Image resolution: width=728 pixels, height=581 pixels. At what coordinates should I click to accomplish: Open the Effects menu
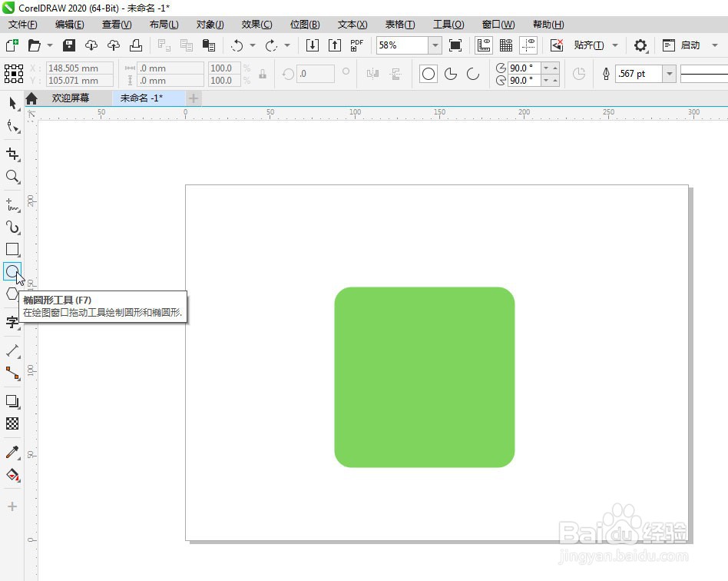[256, 24]
